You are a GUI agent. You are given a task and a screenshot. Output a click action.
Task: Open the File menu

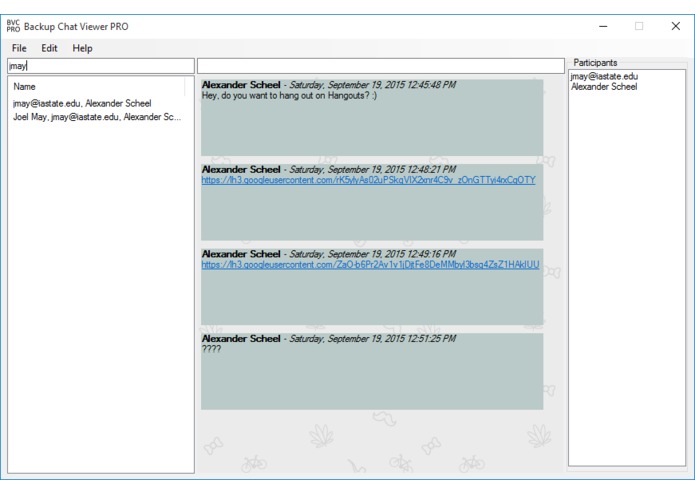pyautogui.click(x=19, y=48)
